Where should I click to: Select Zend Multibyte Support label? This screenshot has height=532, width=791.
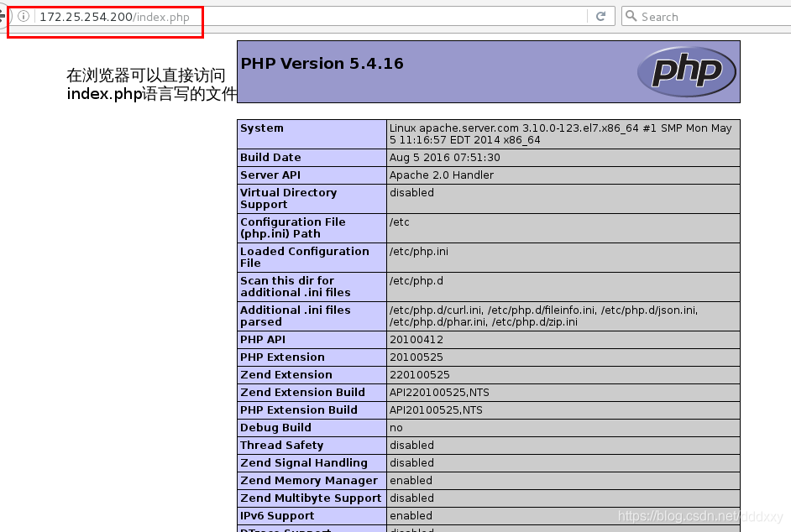pos(311,498)
